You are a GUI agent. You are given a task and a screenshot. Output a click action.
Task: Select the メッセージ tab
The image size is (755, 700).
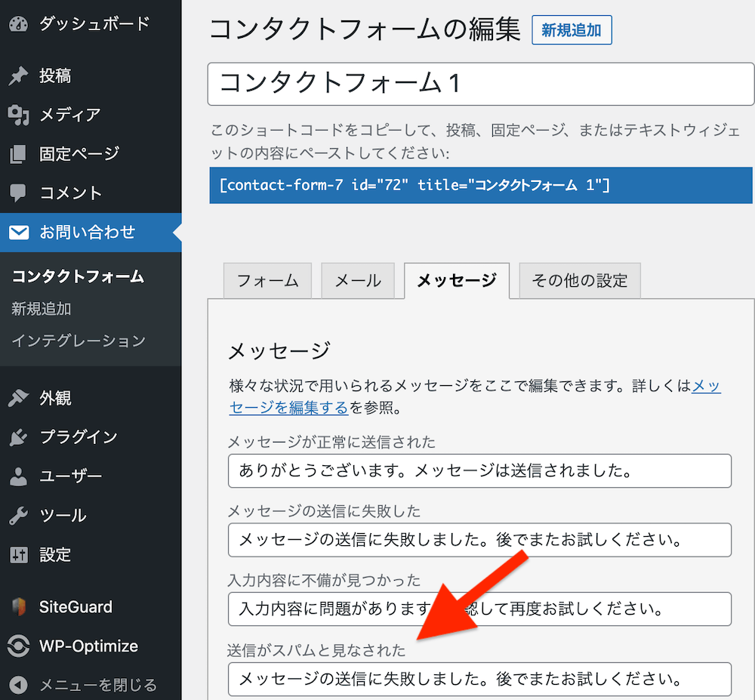tap(457, 281)
